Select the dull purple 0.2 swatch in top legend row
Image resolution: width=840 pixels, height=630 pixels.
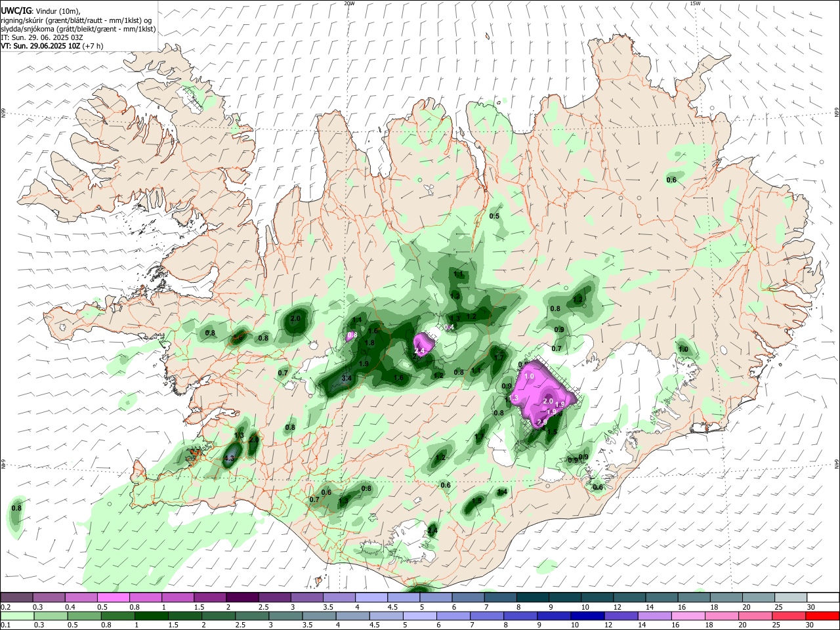point(16,597)
